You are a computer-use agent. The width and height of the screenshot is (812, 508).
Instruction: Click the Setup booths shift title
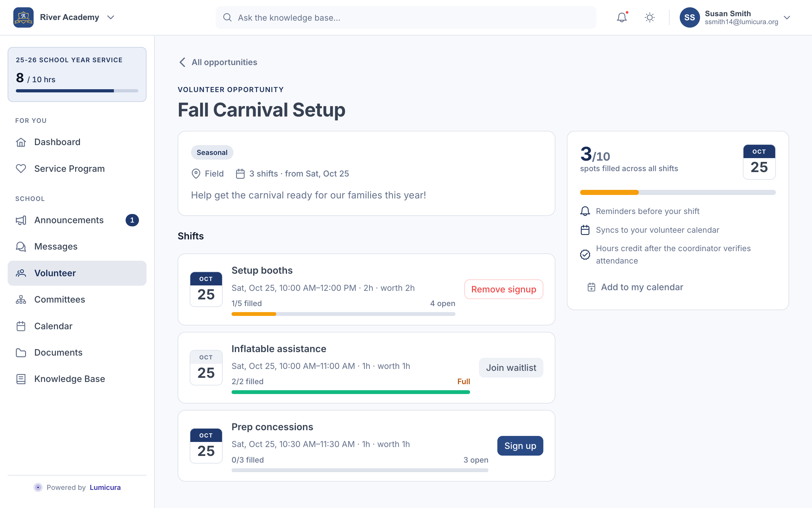tap(262, 271)
